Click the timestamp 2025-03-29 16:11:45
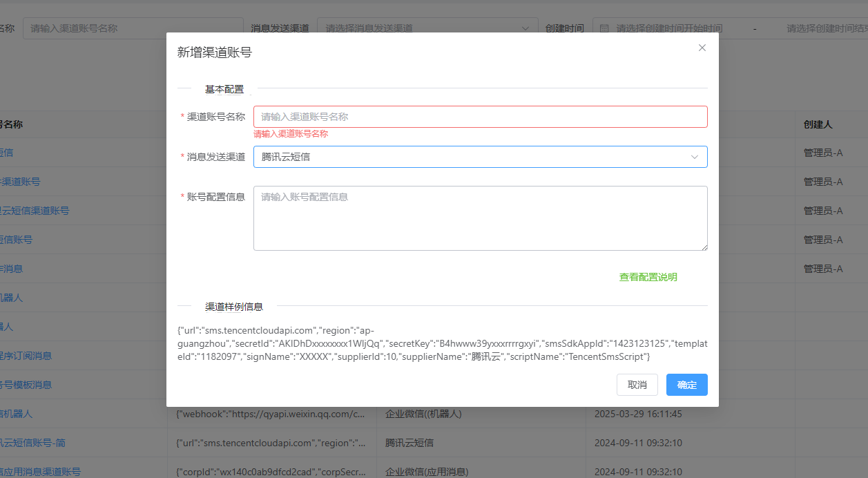This screenshot has width=868, height=478. [x=638, y=414]
